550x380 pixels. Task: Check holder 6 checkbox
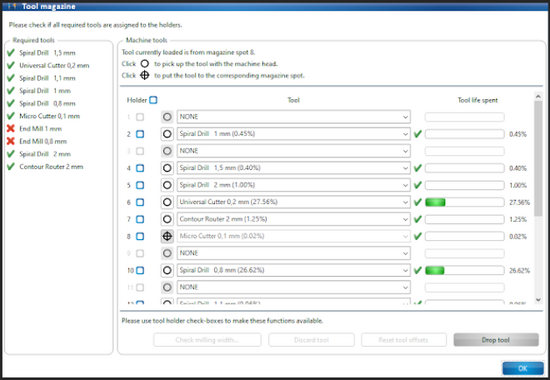pos(140,202)
